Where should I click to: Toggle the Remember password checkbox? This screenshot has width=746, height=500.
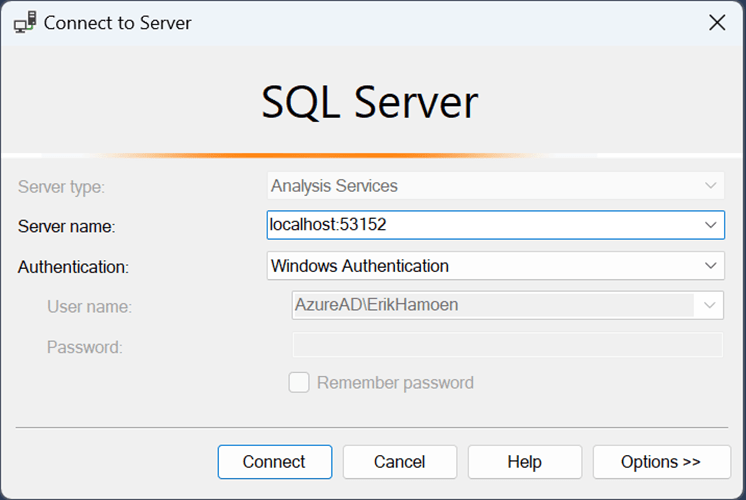click(299, 382)
